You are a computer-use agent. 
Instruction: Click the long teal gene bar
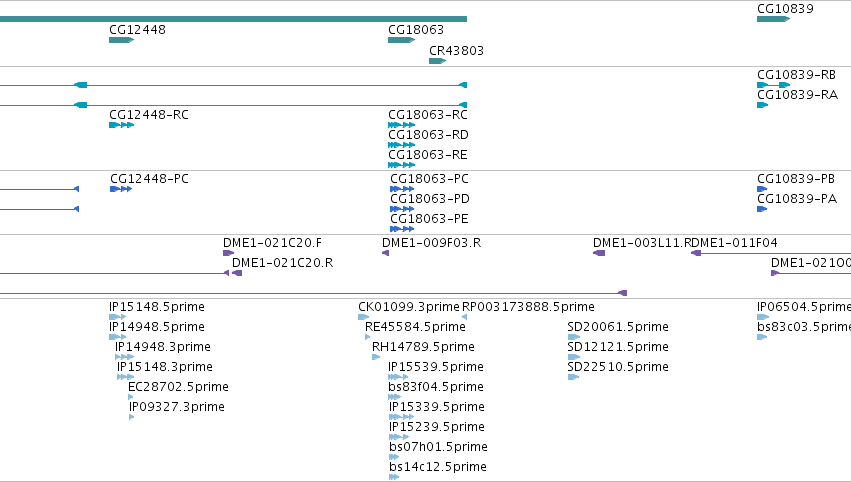(233, 19)
